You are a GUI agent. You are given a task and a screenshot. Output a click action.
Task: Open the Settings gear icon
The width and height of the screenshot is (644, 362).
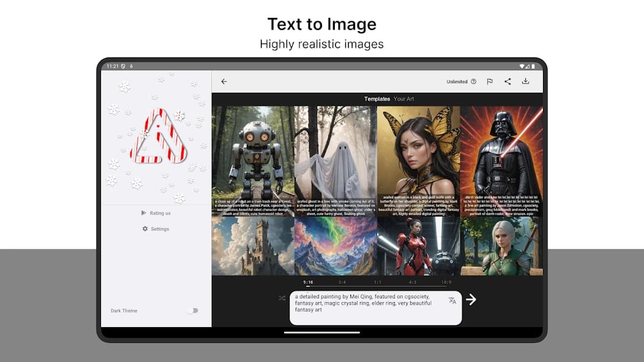145,229
